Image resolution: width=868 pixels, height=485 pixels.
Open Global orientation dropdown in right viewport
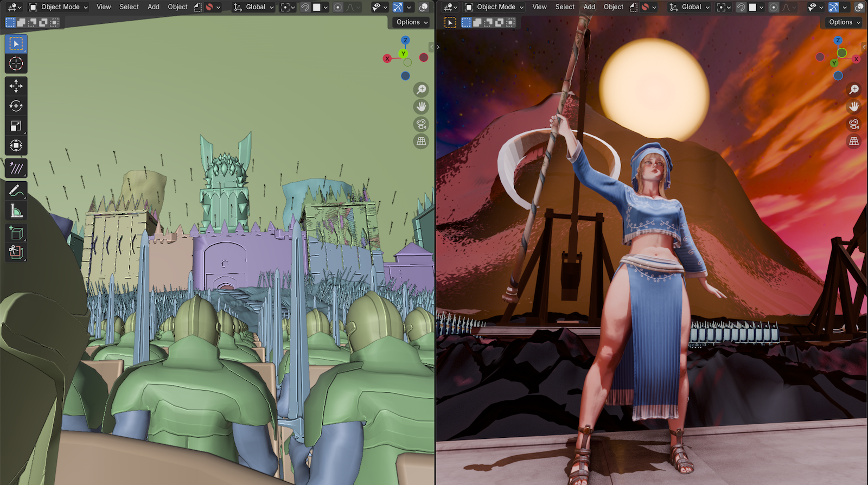click(689, 7)
